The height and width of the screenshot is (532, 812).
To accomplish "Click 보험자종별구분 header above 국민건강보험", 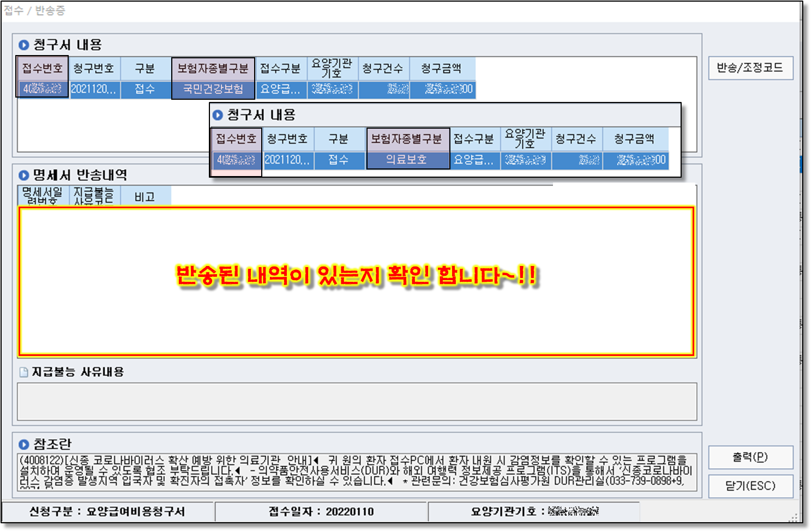I will click(213, 69).
